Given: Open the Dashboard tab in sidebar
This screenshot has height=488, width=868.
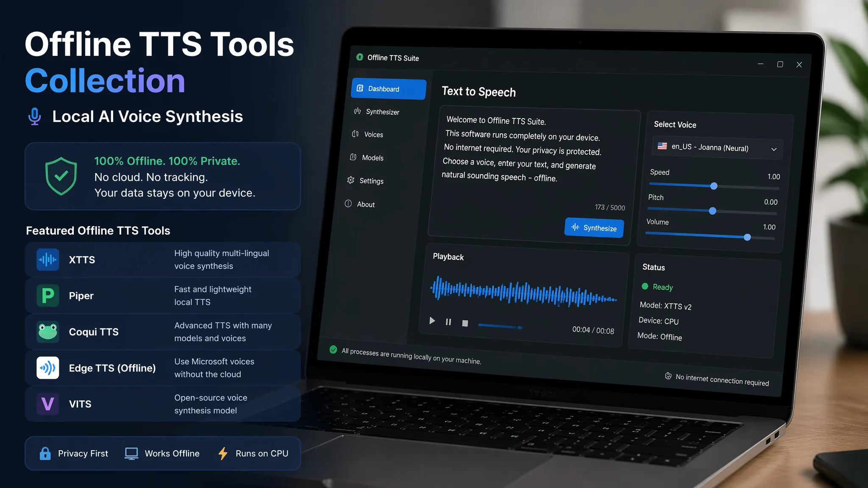Looking at the screenshot, I should click(x=389, y=89).
